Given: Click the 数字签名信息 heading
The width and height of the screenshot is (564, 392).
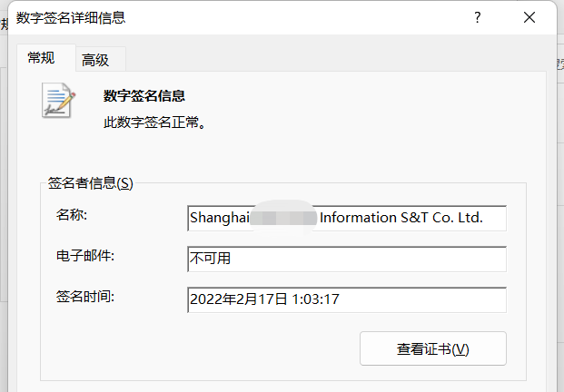Looking at the screenshot, I should (144, 95).
